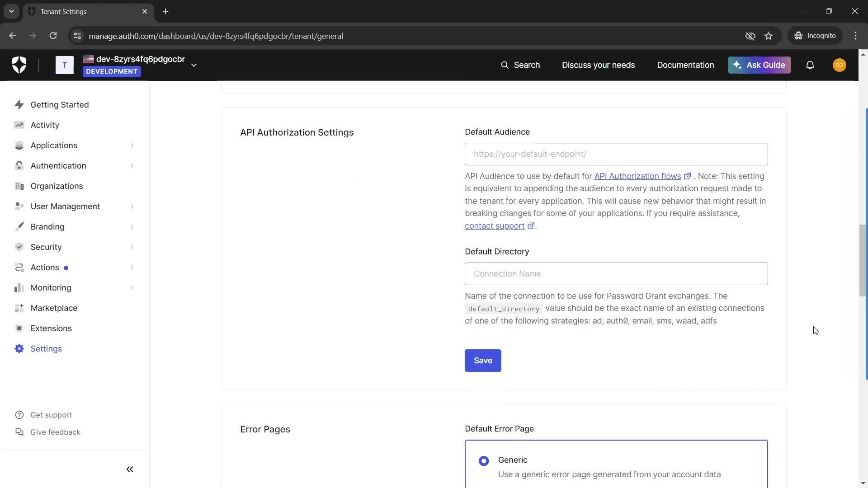Click the Settings gear icon
Screen dimensions: 868x488
[19, 349]
